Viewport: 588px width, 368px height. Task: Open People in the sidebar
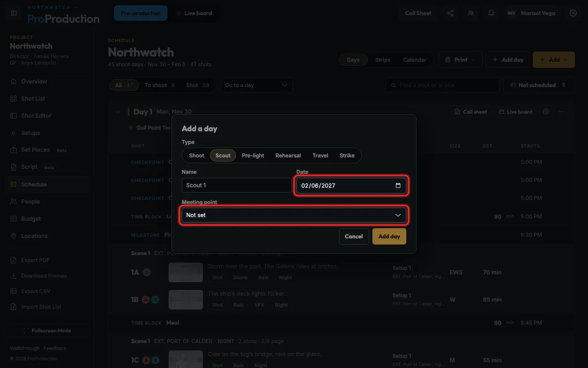pyautogui.click(x=47, y=202)
